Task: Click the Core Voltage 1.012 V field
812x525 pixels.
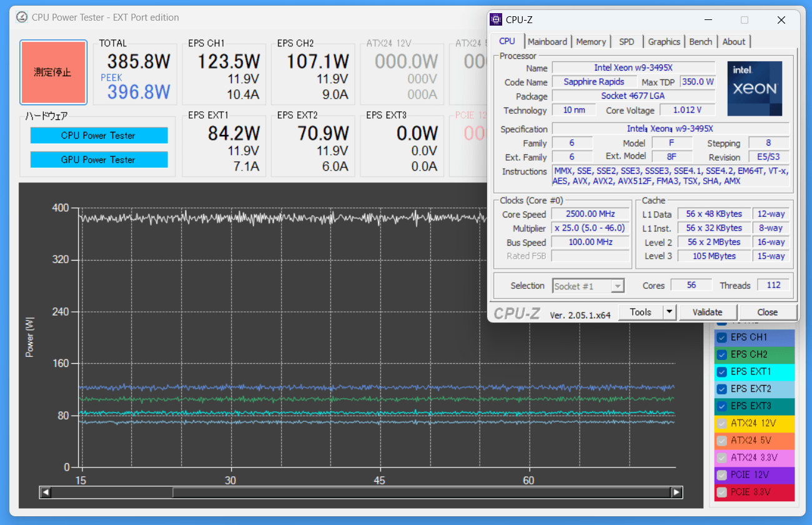Action: point(686,110)
